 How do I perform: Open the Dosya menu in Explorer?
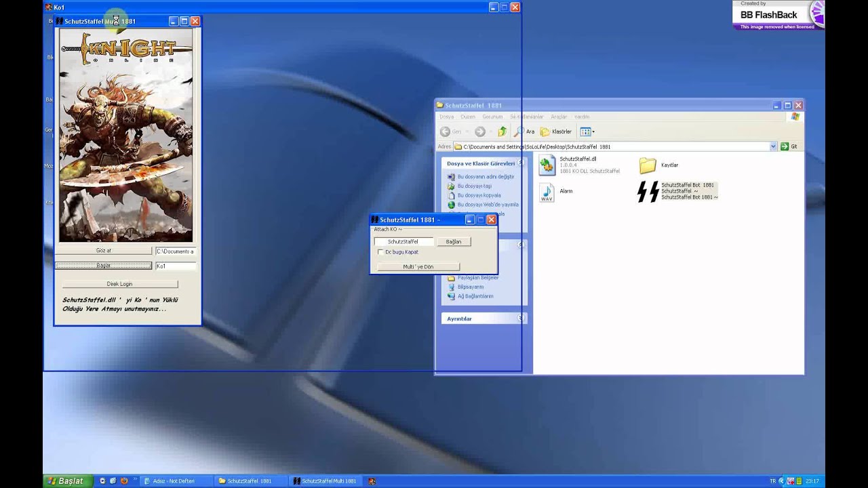[446, 117]
